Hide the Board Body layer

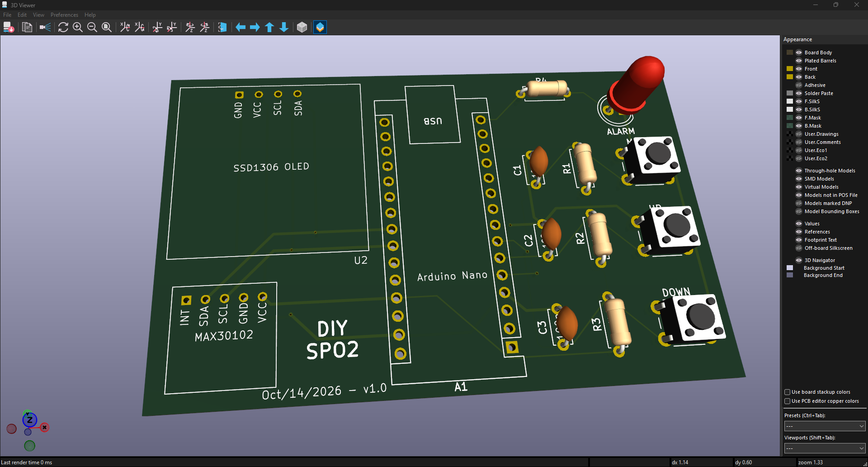[x=799, y=52]
